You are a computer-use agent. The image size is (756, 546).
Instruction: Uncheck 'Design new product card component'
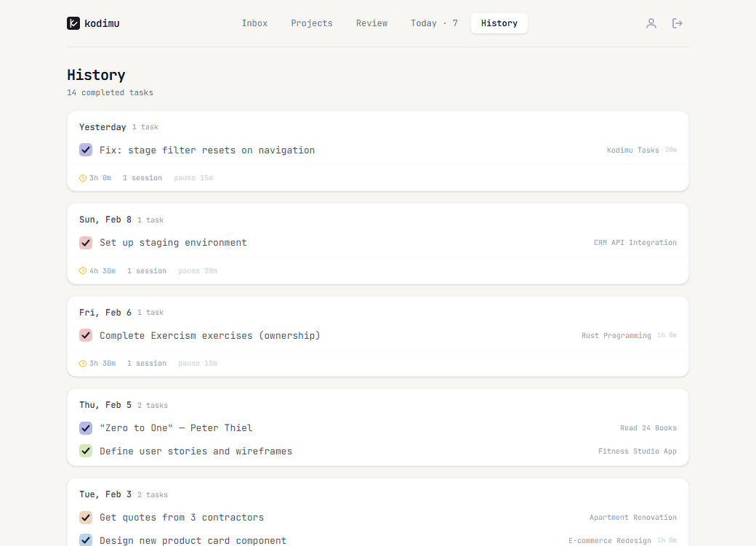click(x=86, y=540)
